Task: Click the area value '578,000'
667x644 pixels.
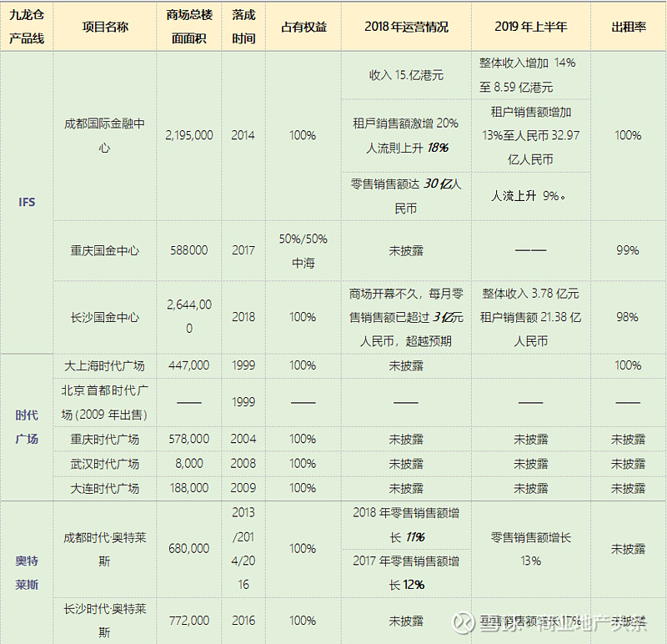Action: [x=189, y=440]
